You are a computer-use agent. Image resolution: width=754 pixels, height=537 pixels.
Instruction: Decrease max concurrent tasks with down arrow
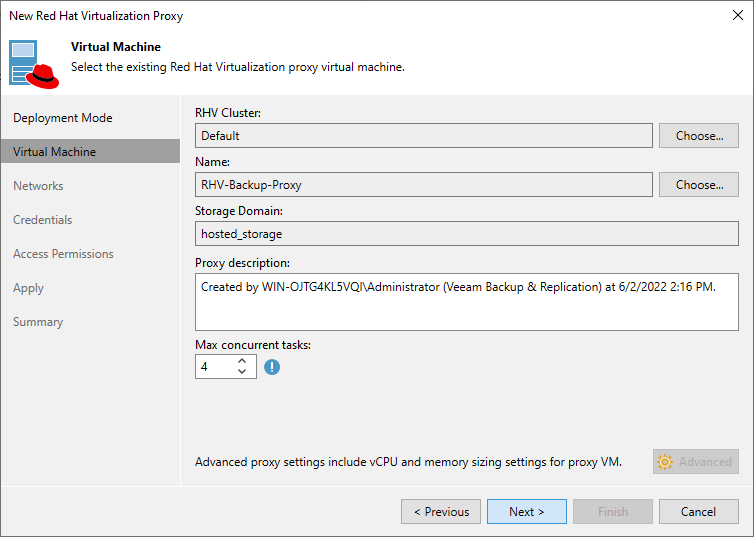point(242,373)
